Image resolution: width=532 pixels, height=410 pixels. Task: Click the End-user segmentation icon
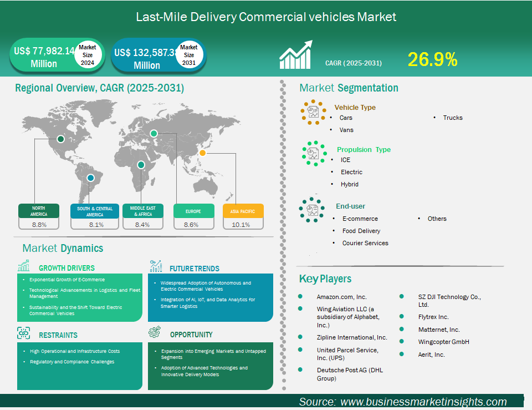(312, 210)
